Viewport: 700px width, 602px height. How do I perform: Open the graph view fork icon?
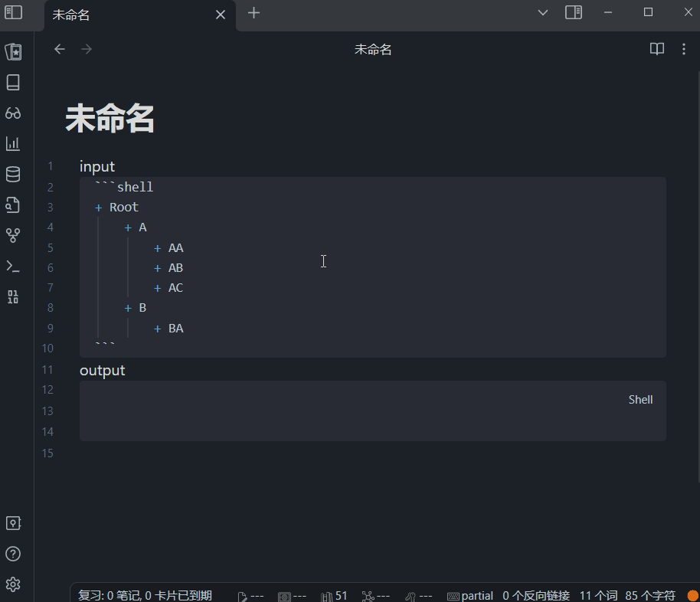pos(13,235)
